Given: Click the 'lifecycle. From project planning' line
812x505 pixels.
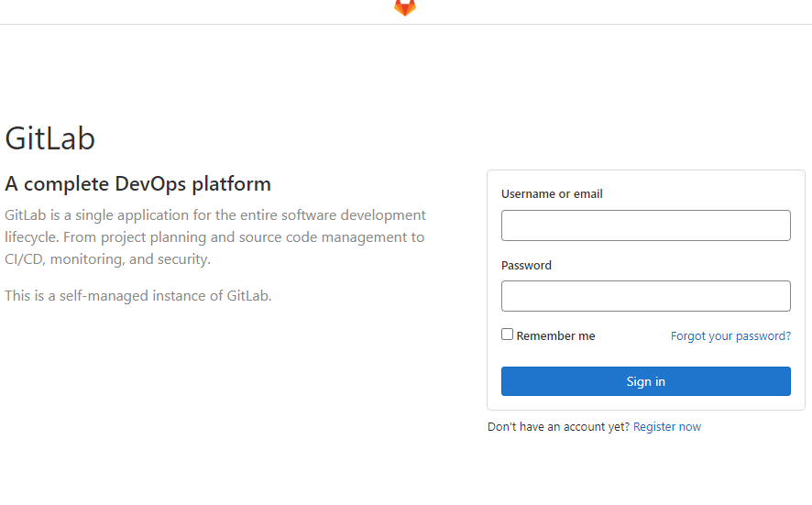Looking at the screenshot, I should click(x=214, y=237).
